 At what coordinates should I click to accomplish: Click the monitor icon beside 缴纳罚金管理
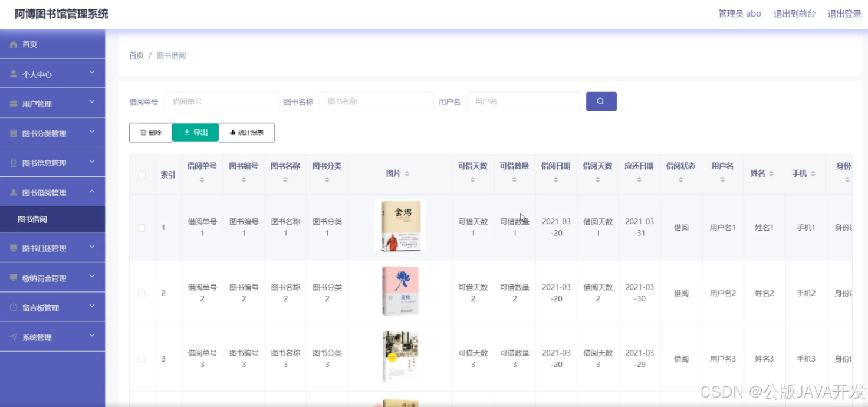pyautogui.click(x=14, y=278)
